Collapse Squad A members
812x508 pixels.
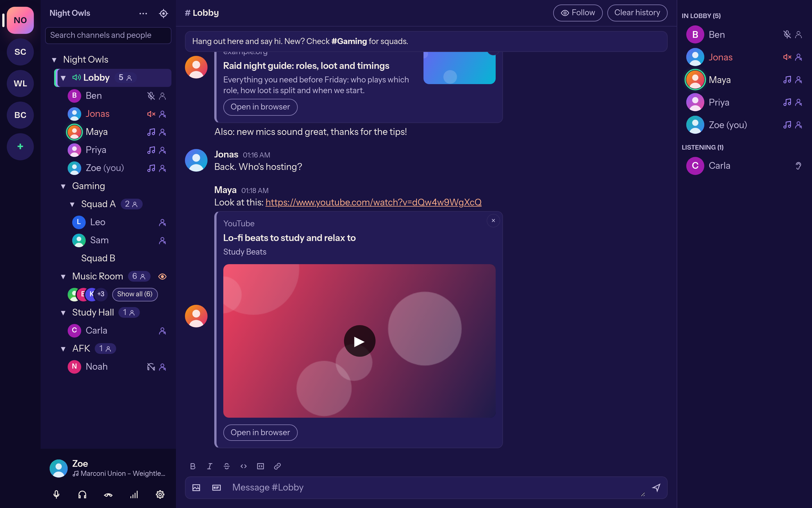[x=72, y=204]
